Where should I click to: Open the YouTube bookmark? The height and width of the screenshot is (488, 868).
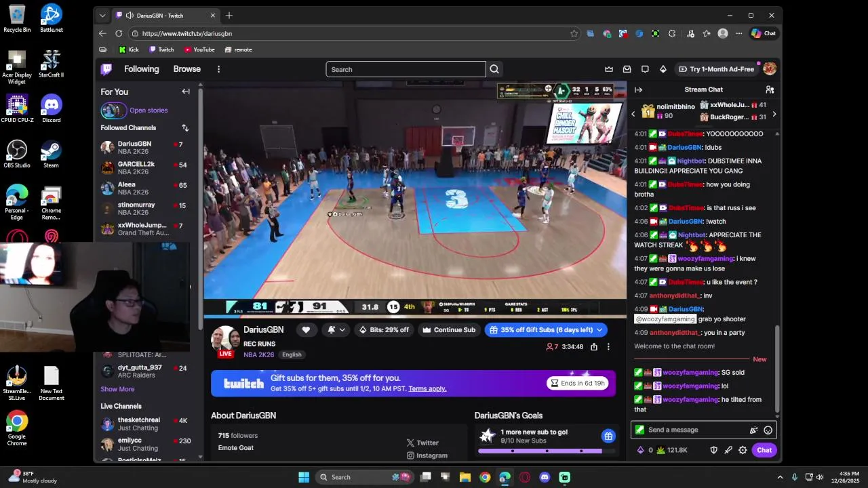(199, 49)
